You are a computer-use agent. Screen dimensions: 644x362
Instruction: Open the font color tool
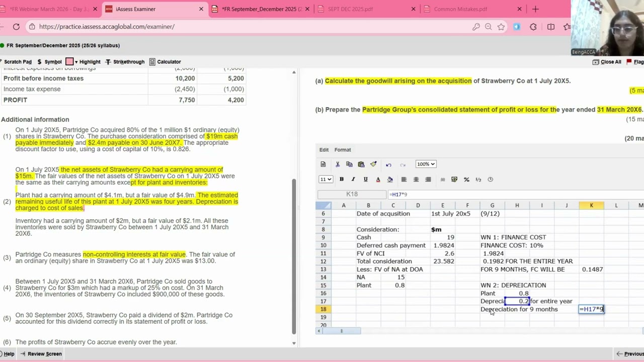(378, 179)
